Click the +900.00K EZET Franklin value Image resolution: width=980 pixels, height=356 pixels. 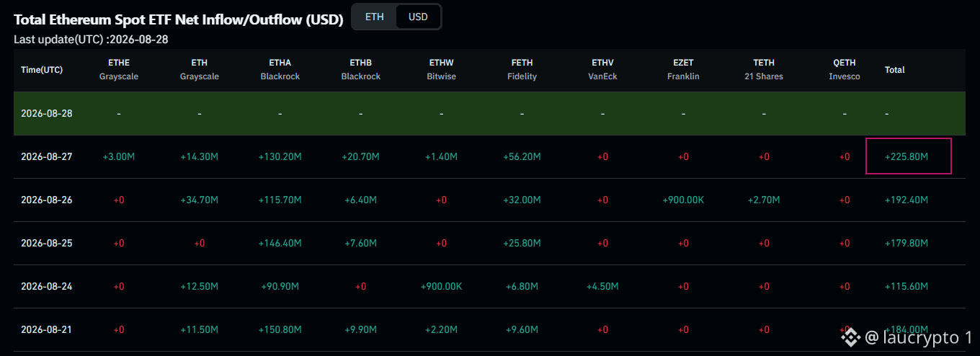[683, 200]
